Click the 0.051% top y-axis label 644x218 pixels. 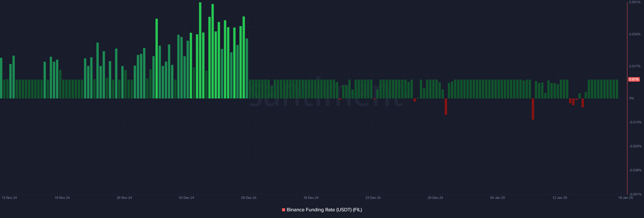click(x=635, y=2)
